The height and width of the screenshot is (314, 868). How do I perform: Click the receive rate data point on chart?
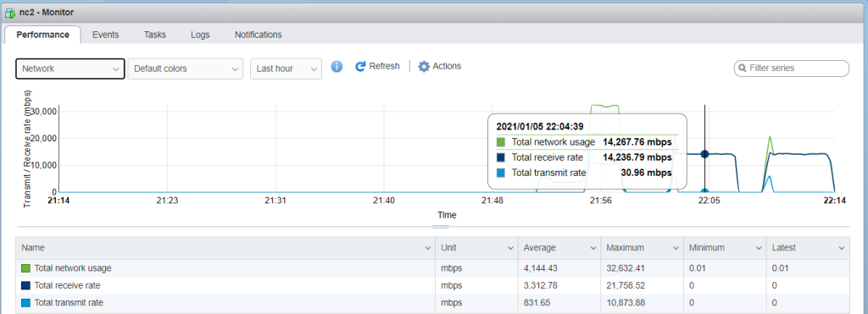click(704, 154)
